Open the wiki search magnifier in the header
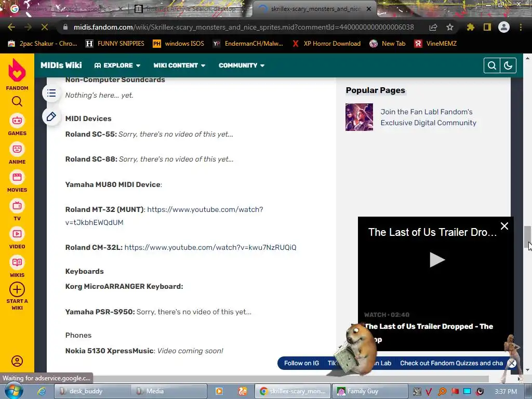Screen dimensions: 532x399 (492, 65)
